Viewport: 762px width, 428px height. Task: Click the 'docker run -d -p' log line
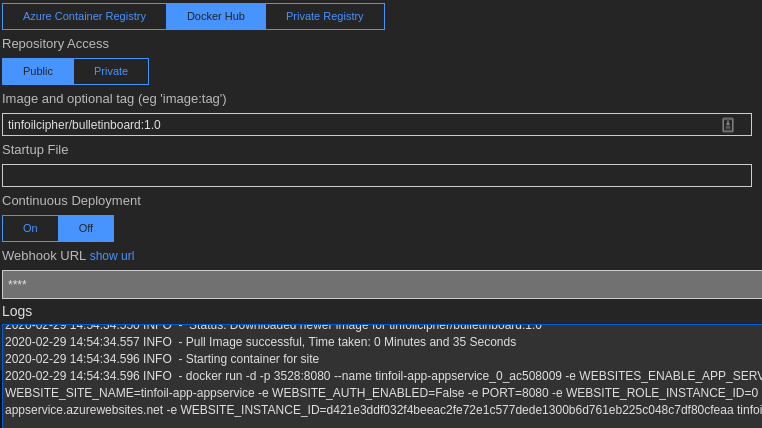[x=380, y=376]
